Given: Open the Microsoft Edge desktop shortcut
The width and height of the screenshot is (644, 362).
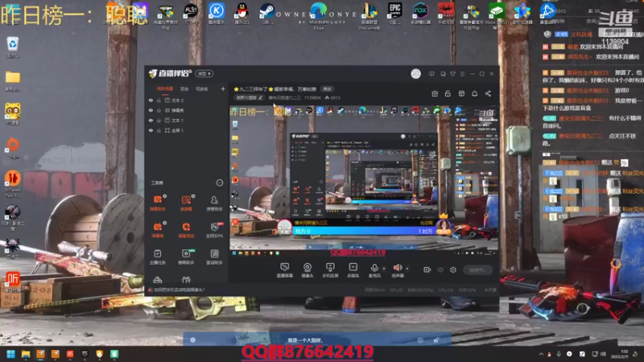Looking at the screenshot, I should point(319,15).
